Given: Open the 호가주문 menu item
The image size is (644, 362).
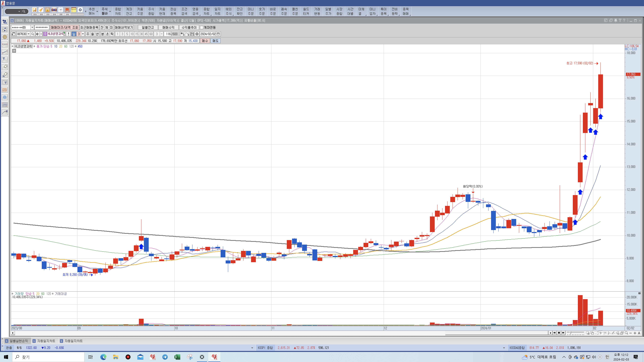Looking at the screenshot, I should [x=262, y=11].
